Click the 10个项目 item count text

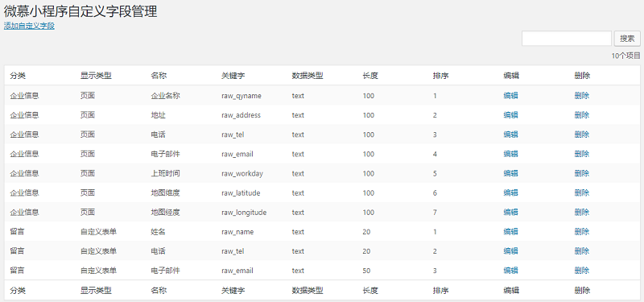tap(626, 56)
